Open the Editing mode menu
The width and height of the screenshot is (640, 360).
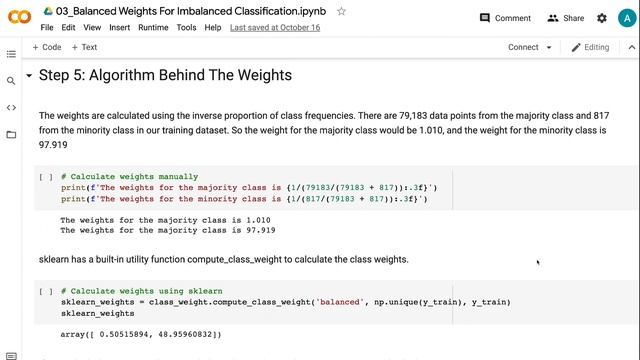point(590,47)
